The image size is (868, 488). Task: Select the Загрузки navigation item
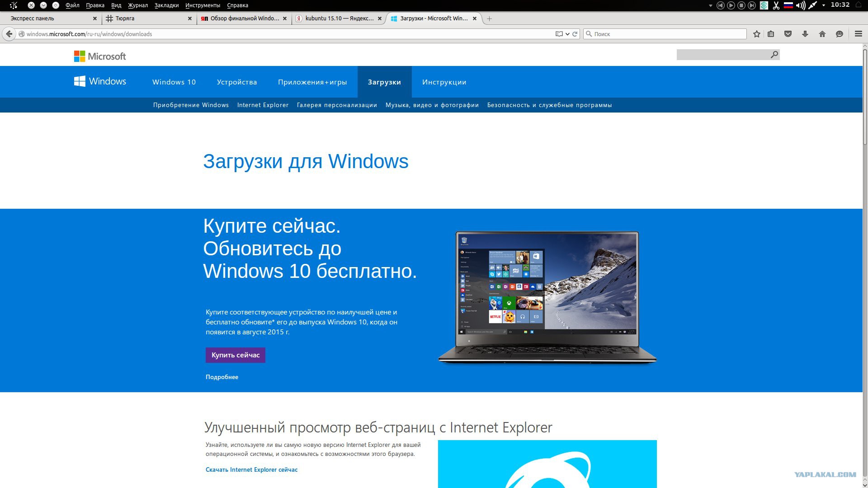[384, 82]
